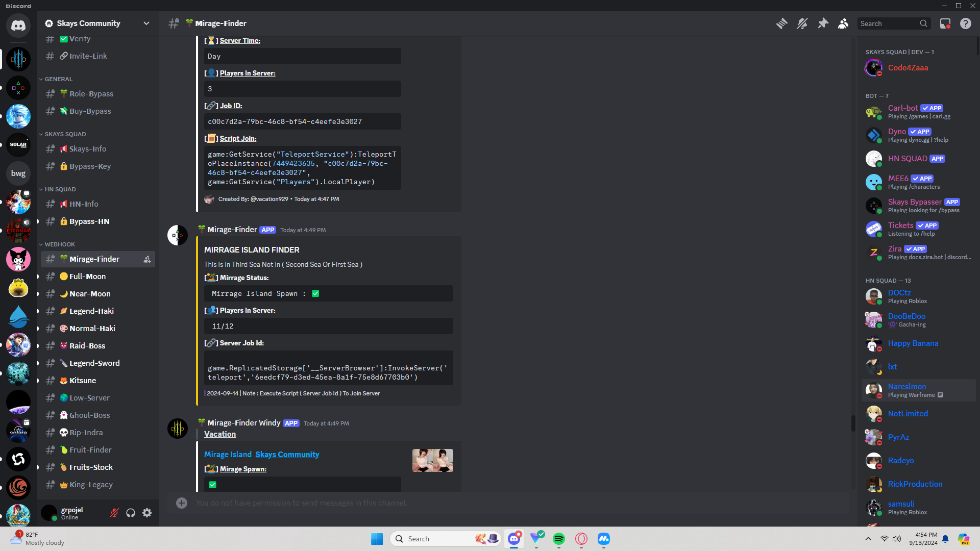Open the Mirage Island embed title link

[x=228, y=455]
